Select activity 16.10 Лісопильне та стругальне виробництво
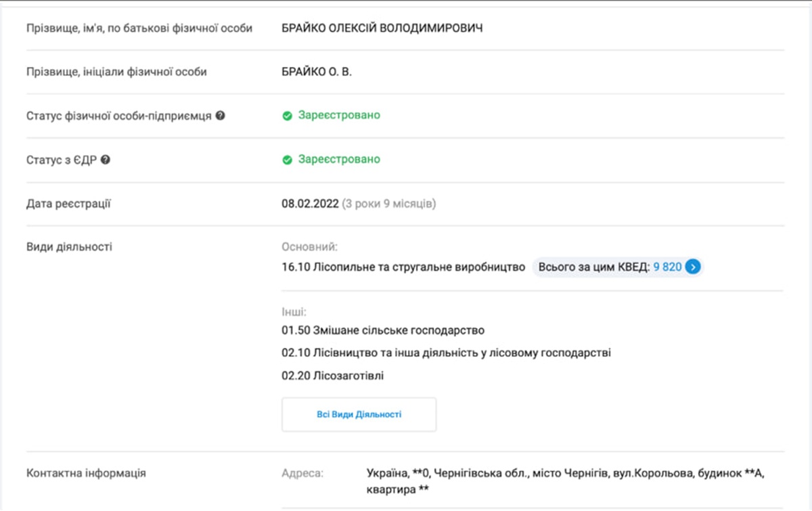 (x=403, y=267)
